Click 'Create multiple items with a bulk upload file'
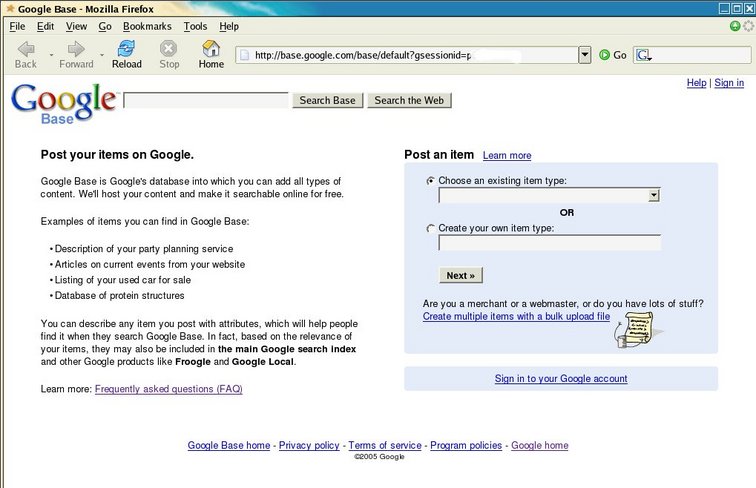 (516, 316)
